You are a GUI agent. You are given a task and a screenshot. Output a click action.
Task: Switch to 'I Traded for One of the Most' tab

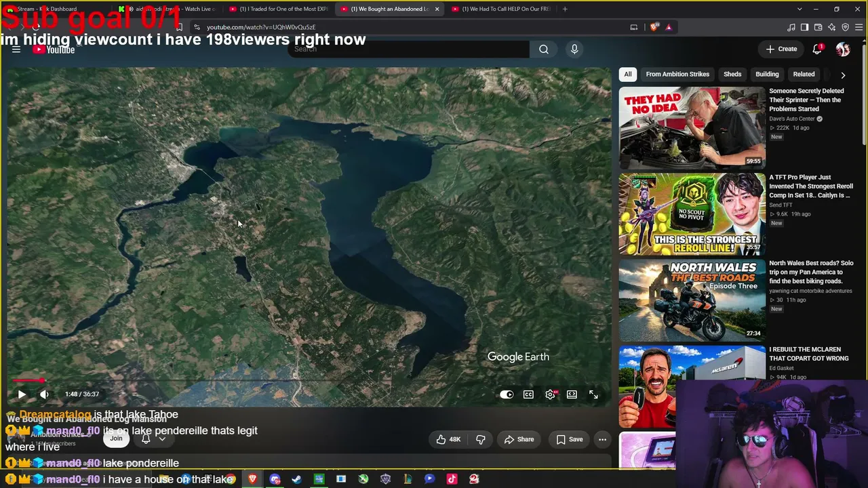(x=278, y=9)
